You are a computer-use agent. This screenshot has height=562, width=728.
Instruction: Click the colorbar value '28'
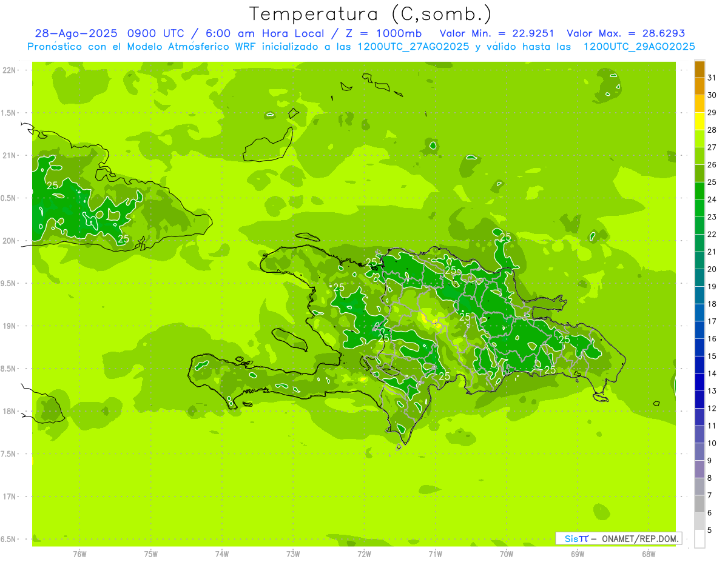pos(712,130)
